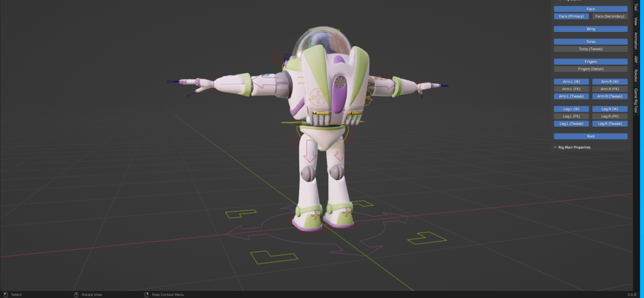The image size is (644, 298).
Task: Enable the Leg.R (FK) layer
Action: click(610, 117)
